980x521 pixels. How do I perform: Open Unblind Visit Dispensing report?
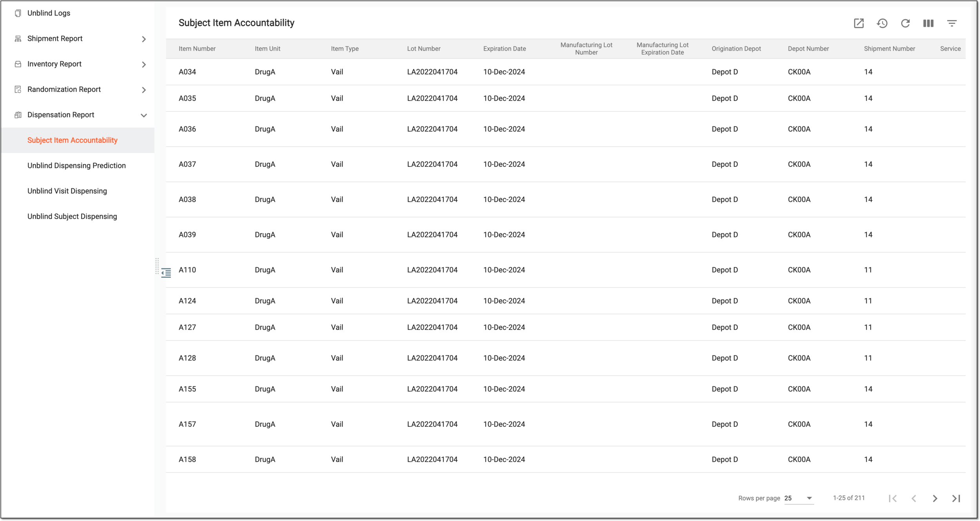point(67,191)
